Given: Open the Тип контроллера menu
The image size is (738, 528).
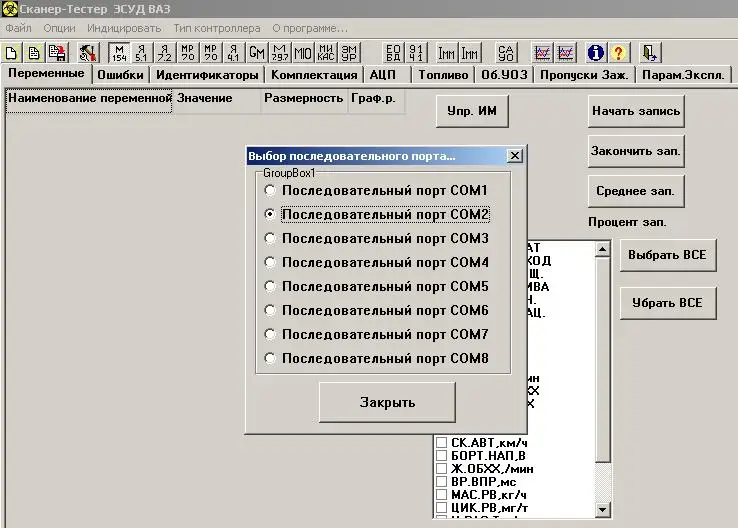Looking at the screenshot, I should coord(217,28).
